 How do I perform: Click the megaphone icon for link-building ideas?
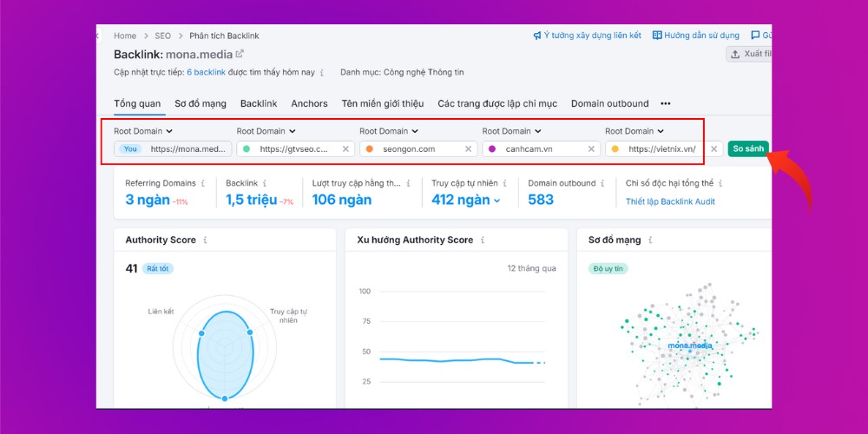click(x=537, y=36)
